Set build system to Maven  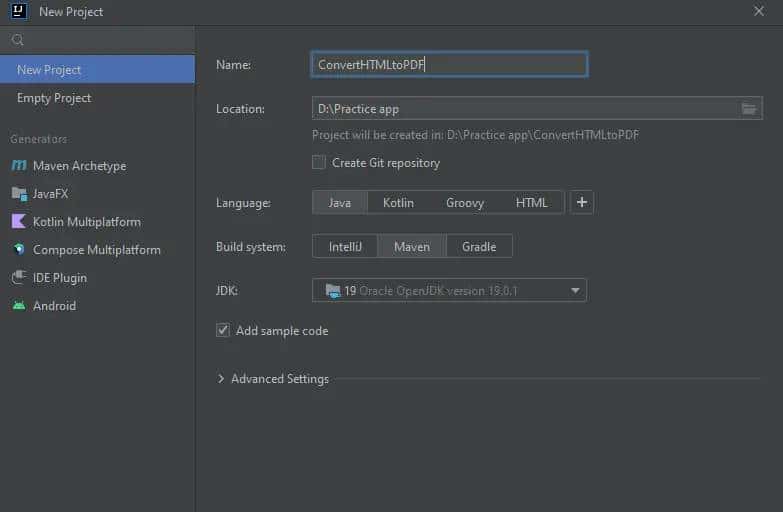coord(411,247)
